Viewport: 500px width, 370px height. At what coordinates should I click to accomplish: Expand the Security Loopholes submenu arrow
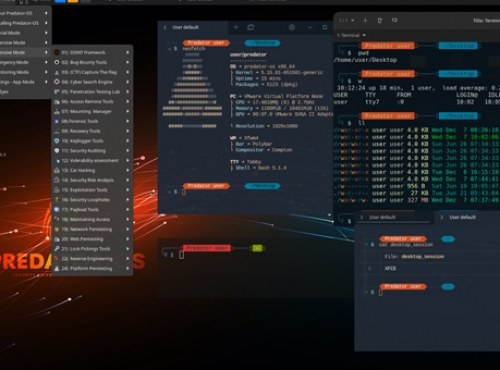[128, 200]
